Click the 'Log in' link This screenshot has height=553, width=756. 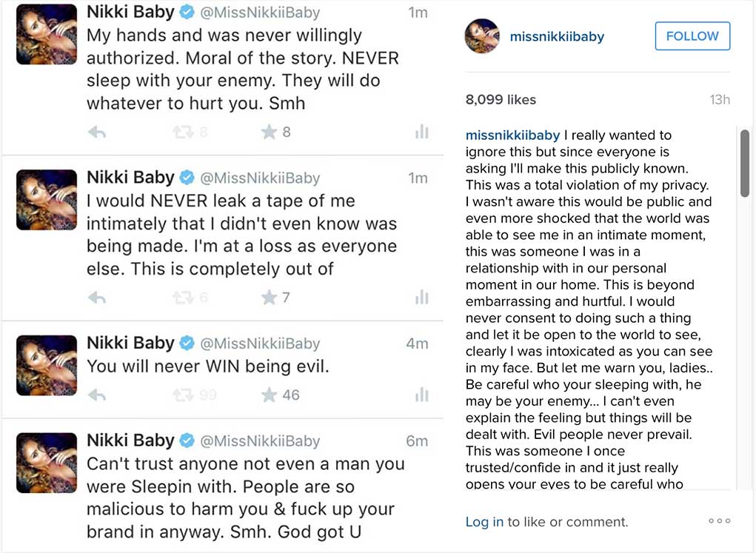[484, 522]
